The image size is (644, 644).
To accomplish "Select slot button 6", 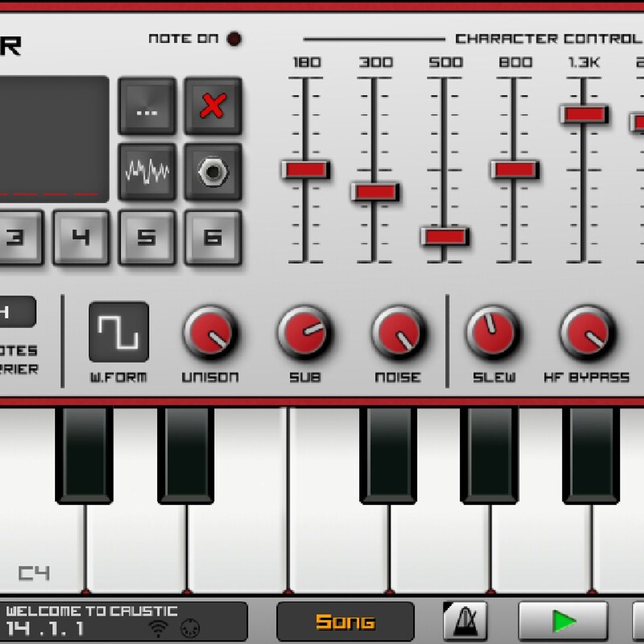I will pos(213,238).
